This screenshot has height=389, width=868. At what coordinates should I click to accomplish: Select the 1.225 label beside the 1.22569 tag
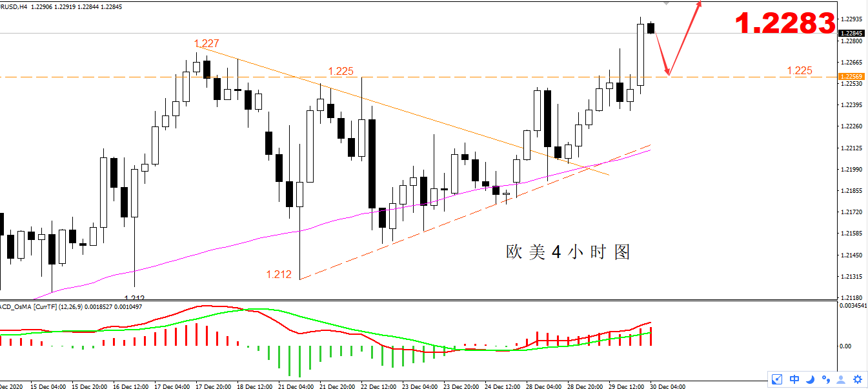pyautogui.click(x=800, y=70)
